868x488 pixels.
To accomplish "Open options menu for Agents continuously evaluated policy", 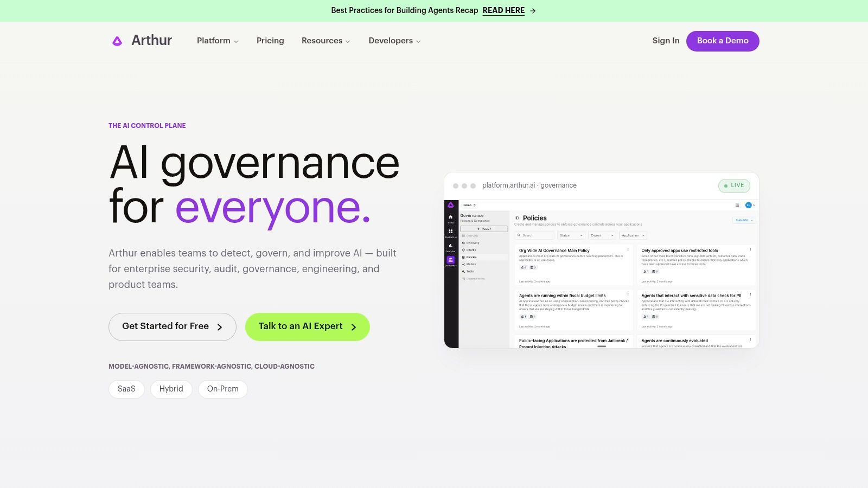I will (x=751, y=340).
